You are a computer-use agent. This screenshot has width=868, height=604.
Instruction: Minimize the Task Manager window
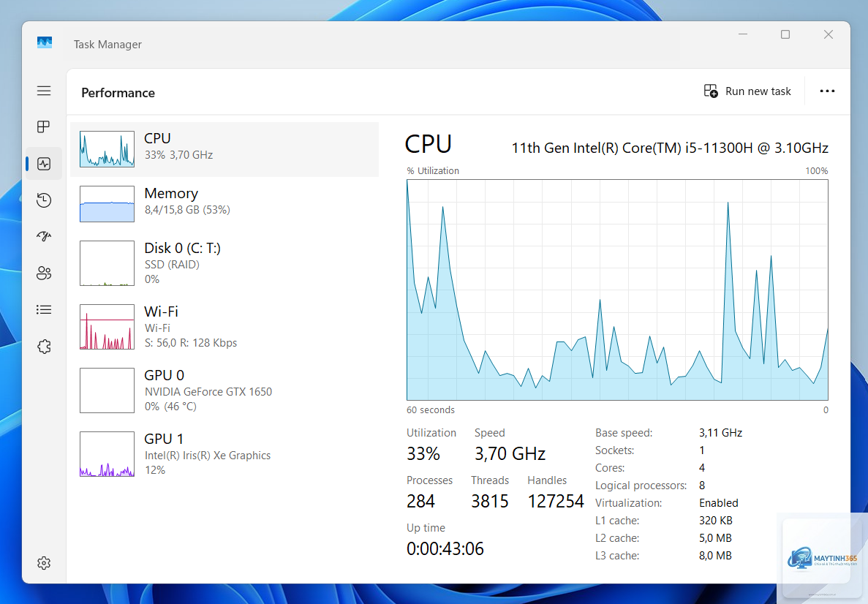pos(743,34)
